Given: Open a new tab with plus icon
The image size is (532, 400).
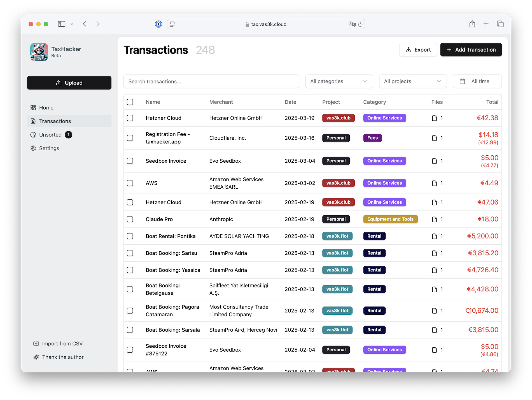Looking at the screenshot, I should click(x=486, y=24).
